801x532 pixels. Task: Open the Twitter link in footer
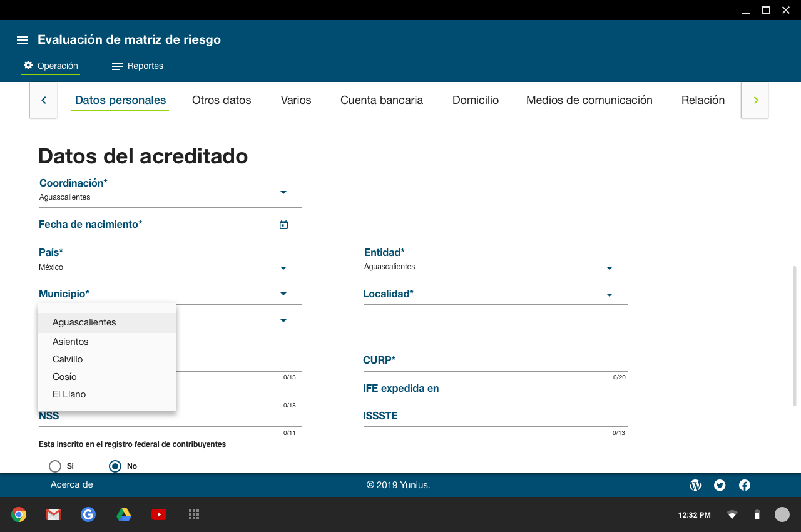pos(720,485)
